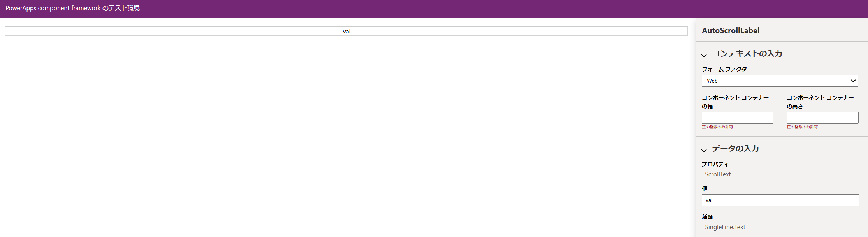Open the フォーム ファクター Web dropdown
This screenshot has height=237, width=868.
pos(780,81)
